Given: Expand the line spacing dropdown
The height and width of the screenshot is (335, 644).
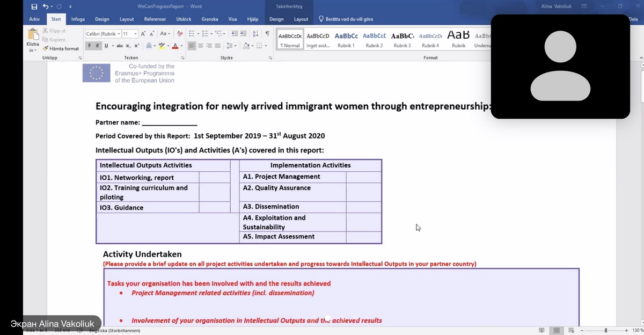Looking at the screenshot, I should 231,46.
